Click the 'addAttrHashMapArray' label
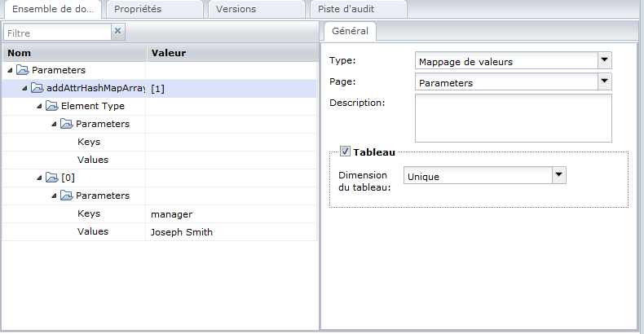Screen dimensions: 644x334 (95, 88)
